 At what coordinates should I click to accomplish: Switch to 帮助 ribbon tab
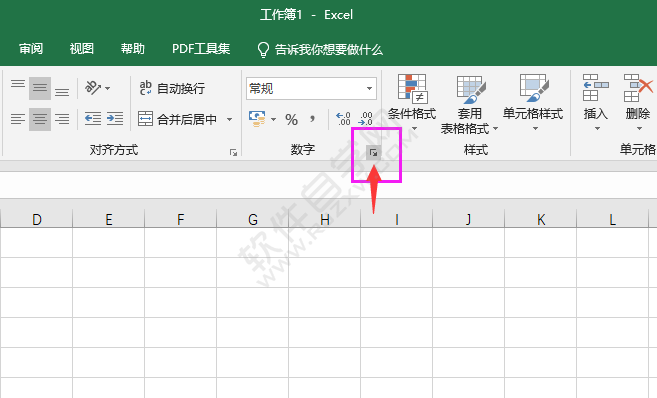click(132, 49)
